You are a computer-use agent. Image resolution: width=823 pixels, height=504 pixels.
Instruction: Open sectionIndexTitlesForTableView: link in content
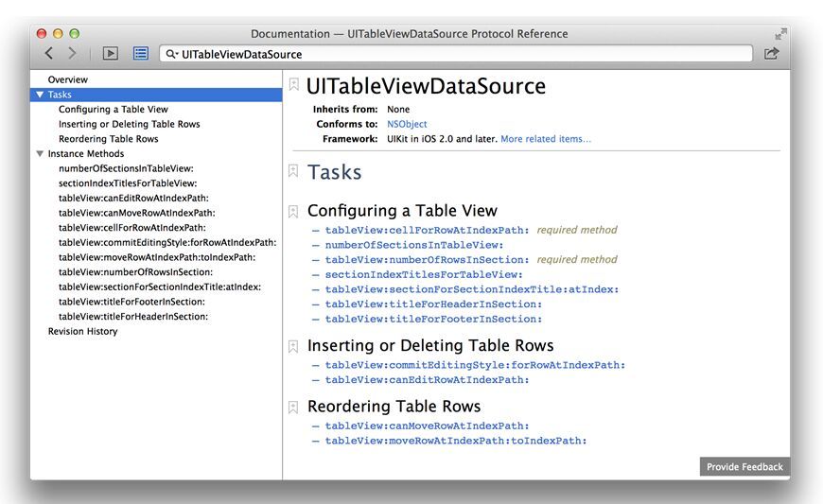[424, 274]
